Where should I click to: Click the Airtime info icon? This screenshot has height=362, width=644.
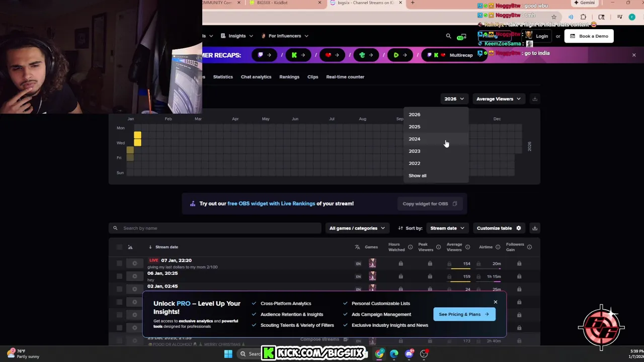pos(498,247)
